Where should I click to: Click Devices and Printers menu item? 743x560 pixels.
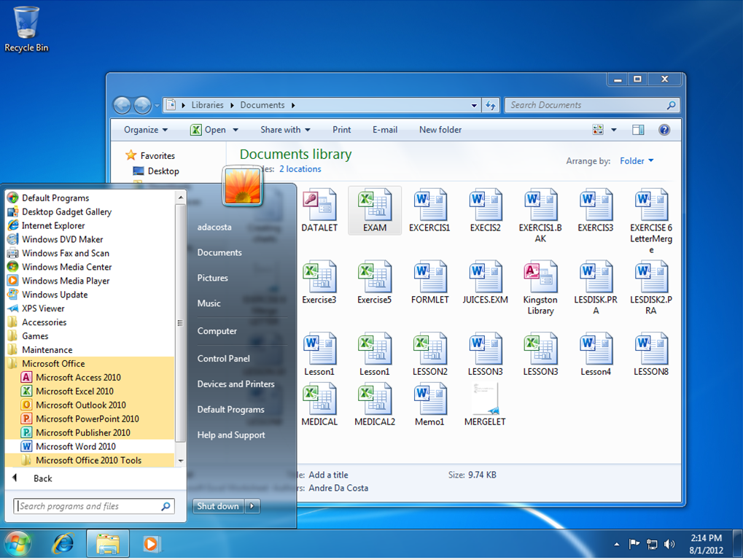point(236,384)
